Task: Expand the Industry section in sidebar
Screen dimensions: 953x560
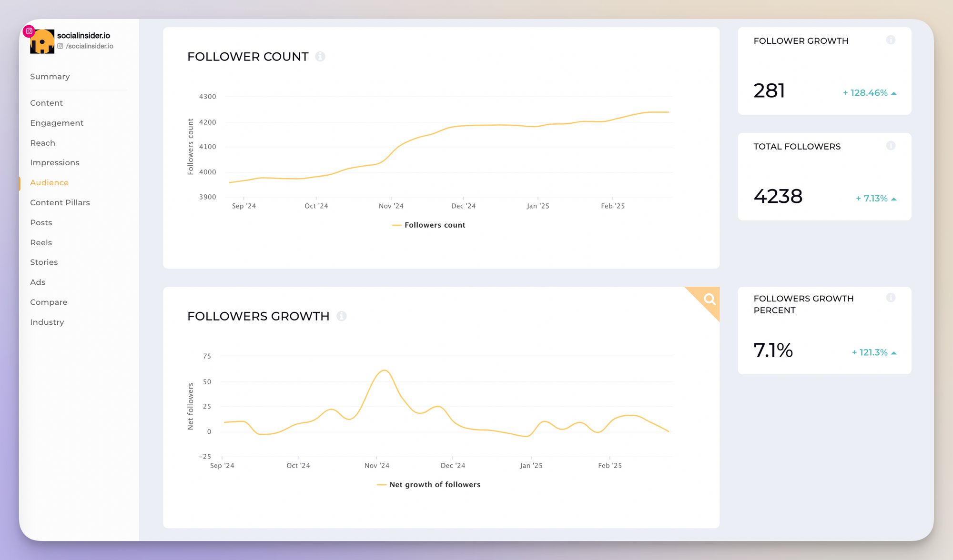Action: click(x=47, y=322)
